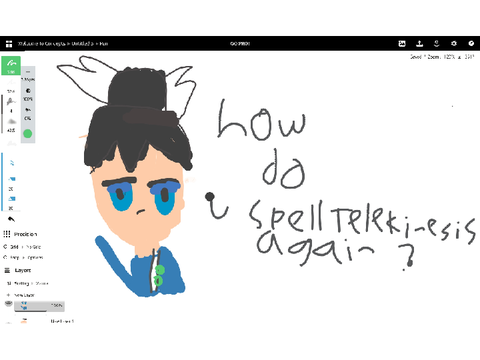480x360 pixels.
Task: Expand the Precision menu
Action: tap(20, 234)
